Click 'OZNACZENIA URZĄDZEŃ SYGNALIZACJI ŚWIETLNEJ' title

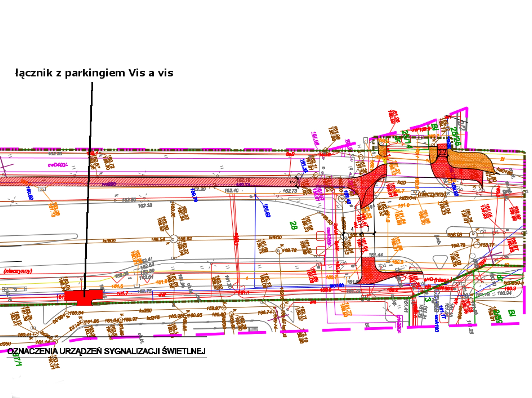tap(107, 351)
